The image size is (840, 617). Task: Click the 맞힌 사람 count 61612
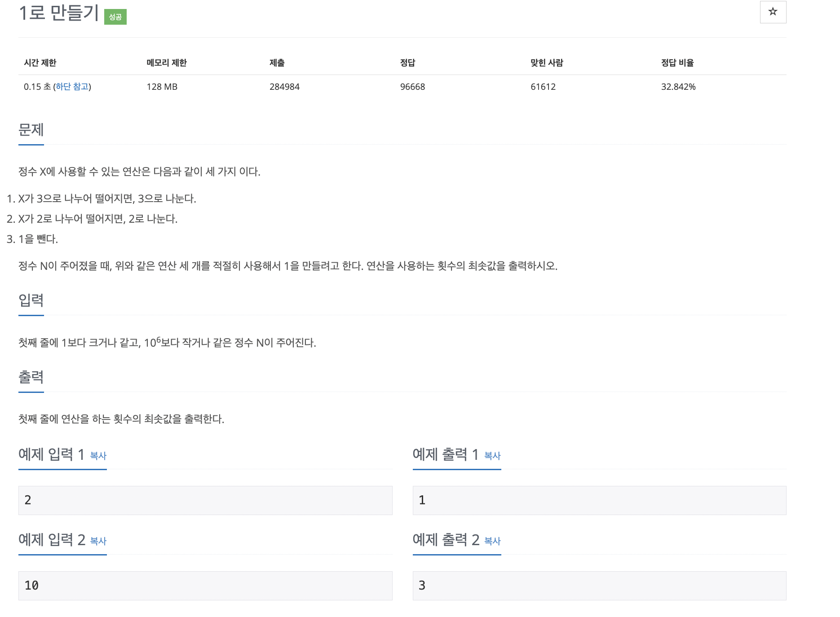pos(543,87)
